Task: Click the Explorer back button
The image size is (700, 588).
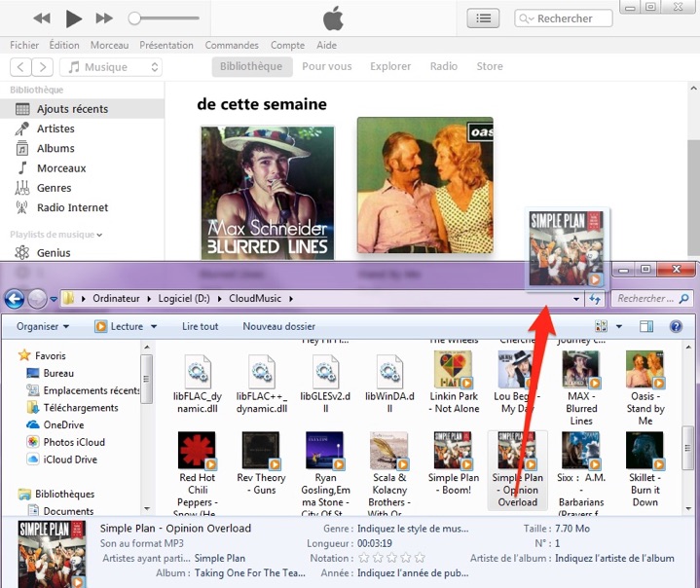Action: coord(15,299)
